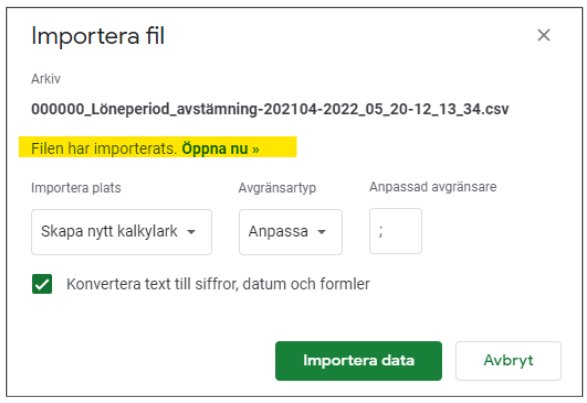Click the white checkmark icon in checkbox
Viewport: 587px width, 403px height.
(42, 285)
